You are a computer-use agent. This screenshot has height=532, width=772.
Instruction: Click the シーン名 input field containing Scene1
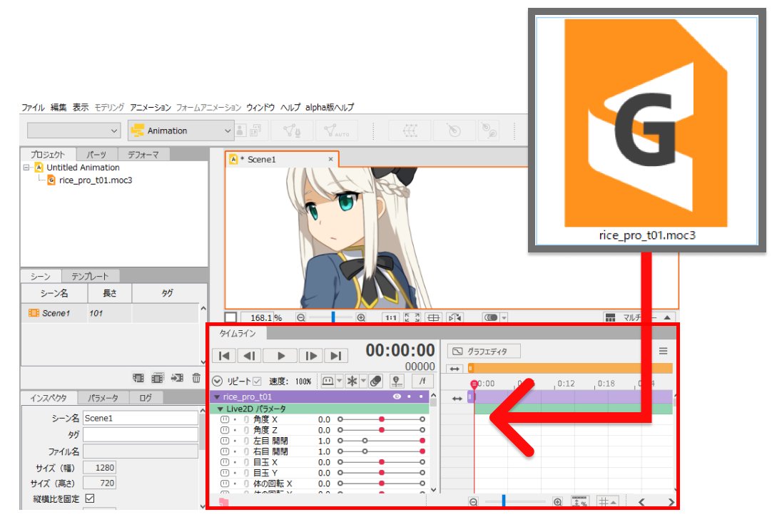click(141, 418)
